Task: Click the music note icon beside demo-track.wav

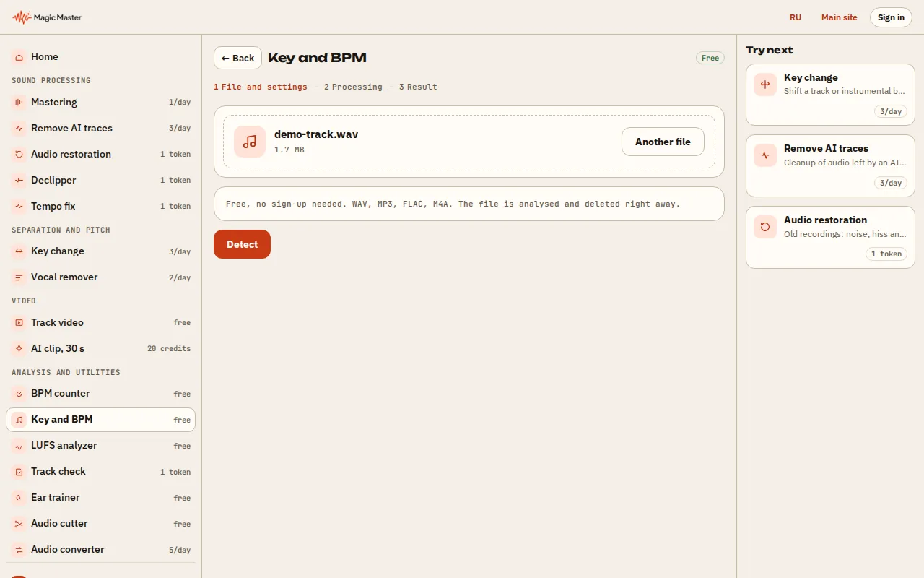Action: coord(250,142)
